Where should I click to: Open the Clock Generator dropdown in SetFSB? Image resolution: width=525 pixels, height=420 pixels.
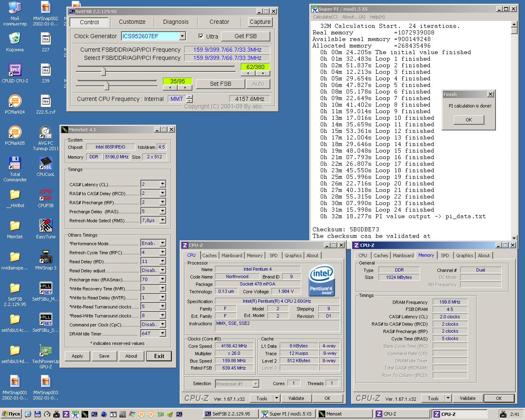click(x=182, y=36)
